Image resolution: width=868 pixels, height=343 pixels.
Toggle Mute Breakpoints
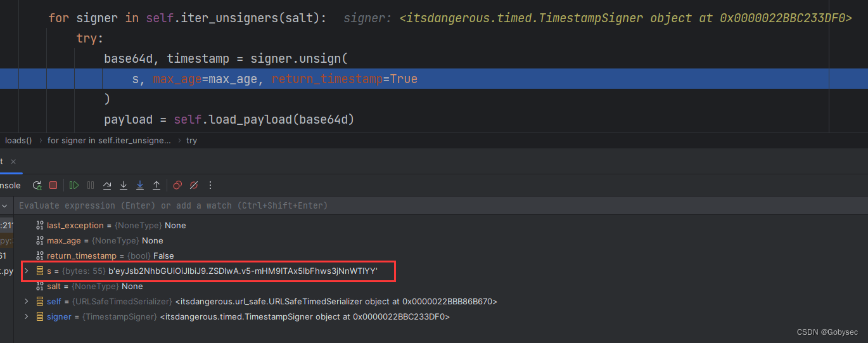[x=194, y=185]
